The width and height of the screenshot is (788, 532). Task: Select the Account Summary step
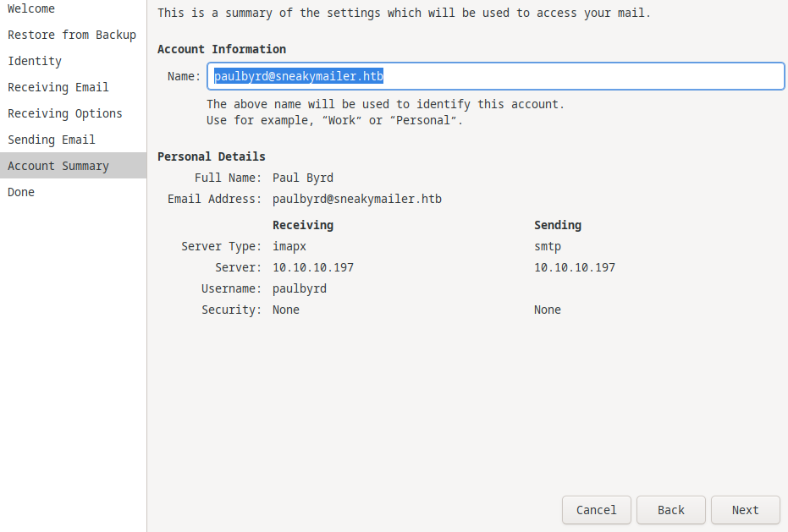58,166
